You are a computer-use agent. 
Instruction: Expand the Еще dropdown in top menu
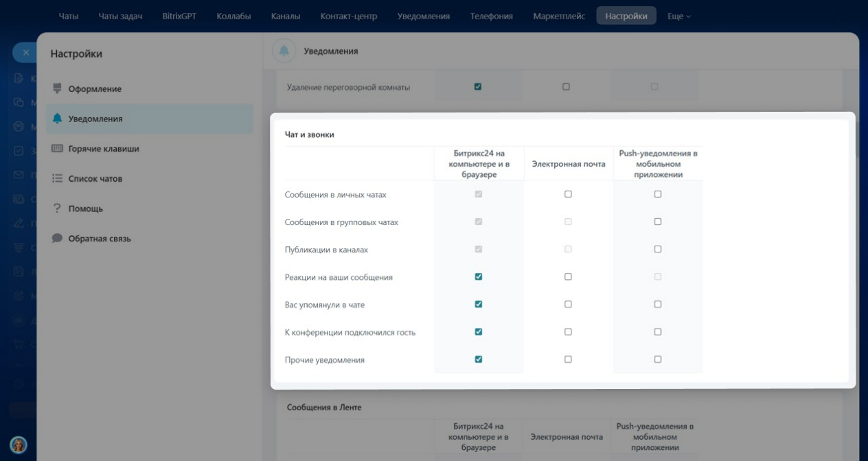(x=678, y=16)
